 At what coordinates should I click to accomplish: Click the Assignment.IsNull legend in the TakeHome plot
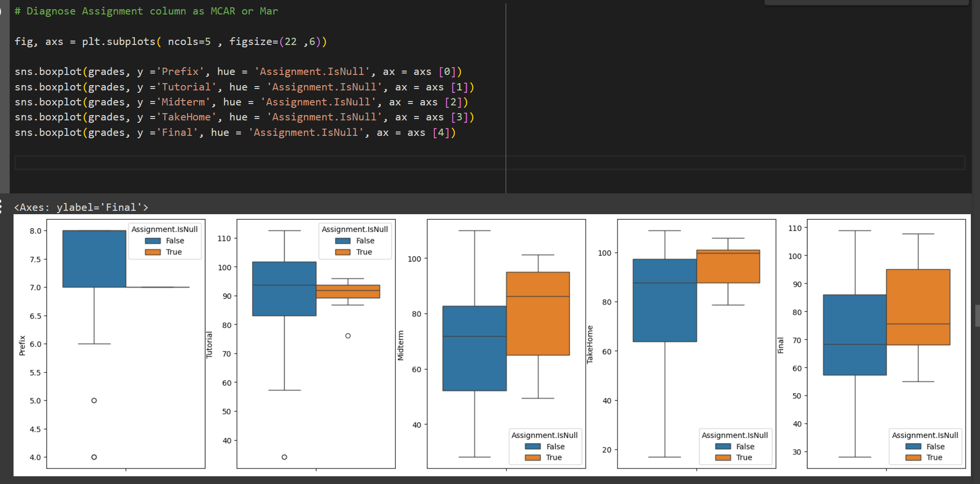click(x=735, y=435)
